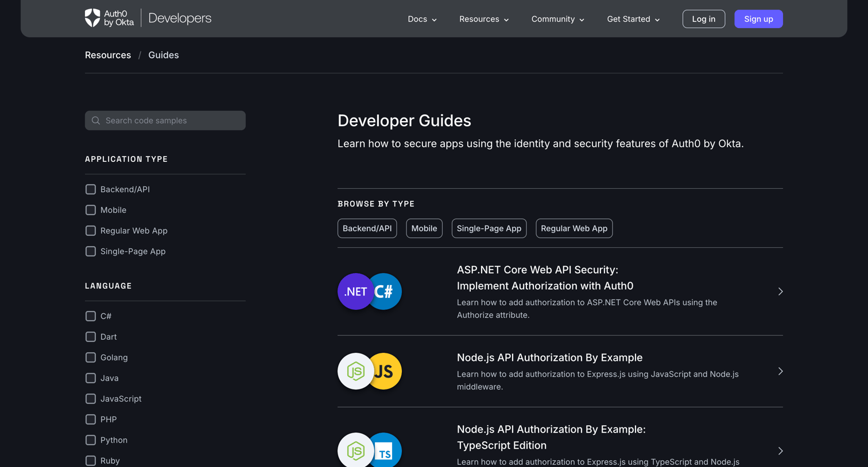The height and width of the screenshot is (467, 868).
Task: Click description 'Learn how to add authorization to ASP.NET Core'
Action: tap(587, 309)
